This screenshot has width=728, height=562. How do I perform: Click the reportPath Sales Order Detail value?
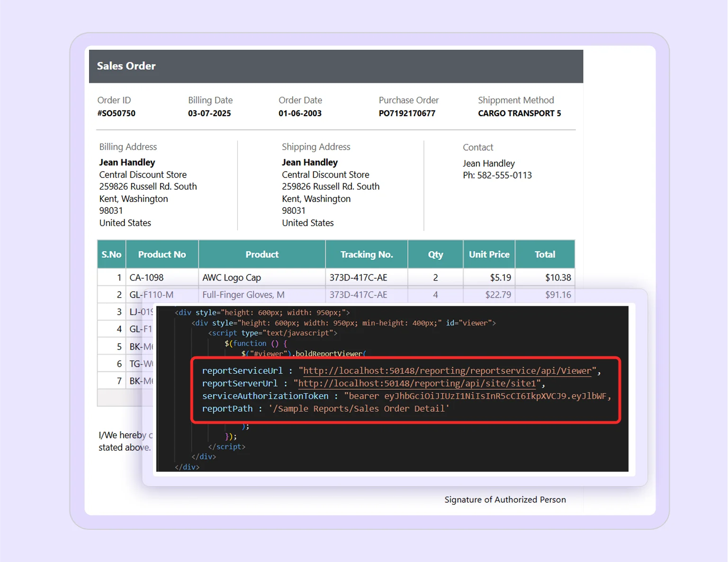[360, 408]
